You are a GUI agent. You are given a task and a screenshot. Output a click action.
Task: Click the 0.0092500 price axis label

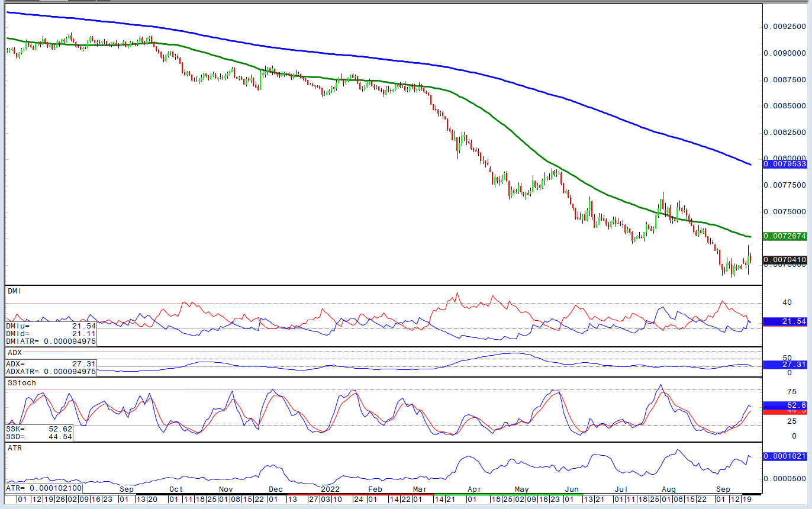(x=784, y=27)
